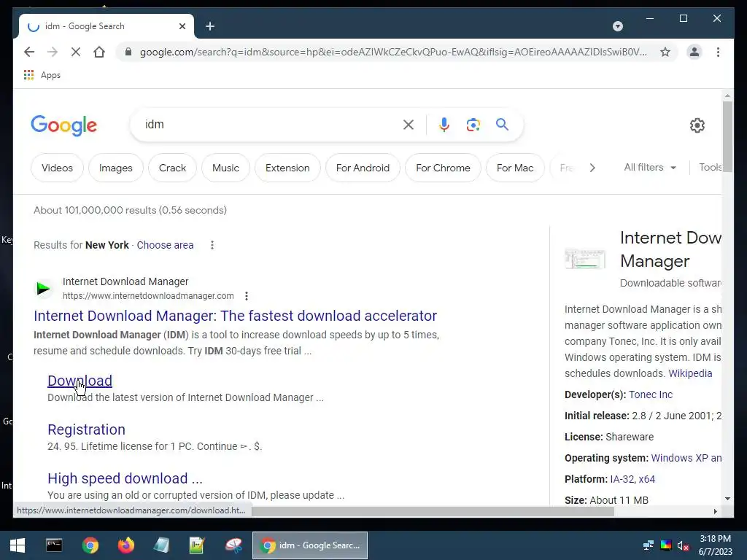Go to the browser home page icon

(x=99, y=52)
